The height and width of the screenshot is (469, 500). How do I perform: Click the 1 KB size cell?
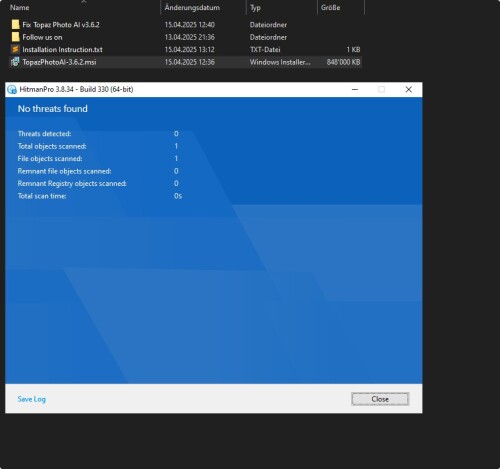pos(353,50)
